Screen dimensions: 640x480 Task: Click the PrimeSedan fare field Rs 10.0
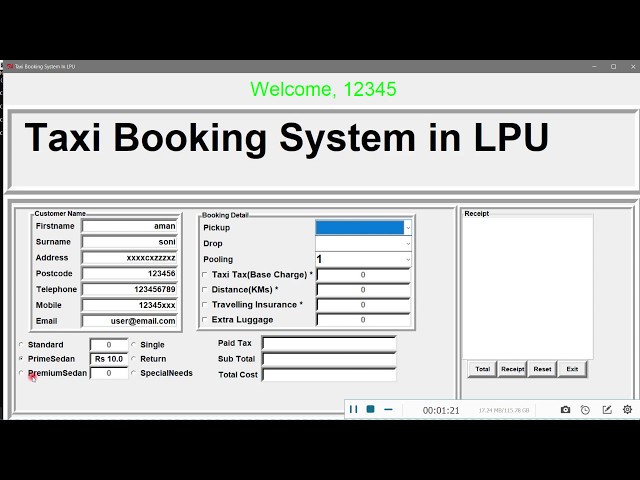tap(109, 359)
